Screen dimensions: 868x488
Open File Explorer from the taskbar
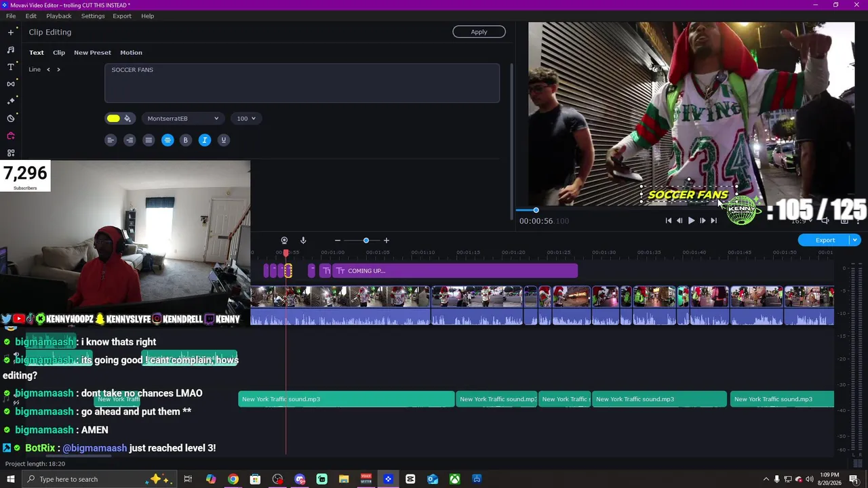[344, 479]
